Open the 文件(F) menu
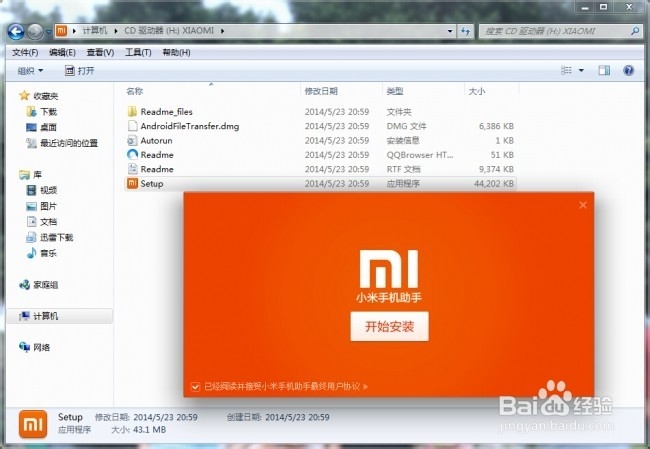 click(x=25, y=53)
